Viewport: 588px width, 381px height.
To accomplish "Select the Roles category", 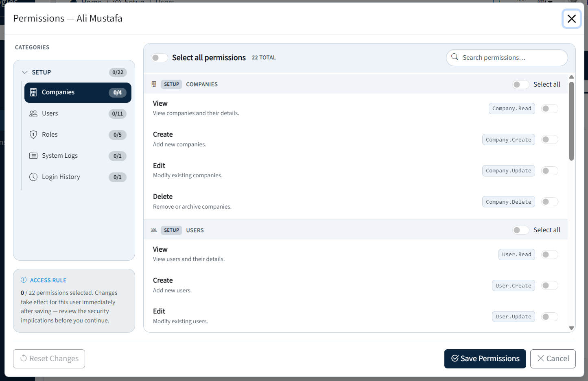I will [x=78, y=135].
